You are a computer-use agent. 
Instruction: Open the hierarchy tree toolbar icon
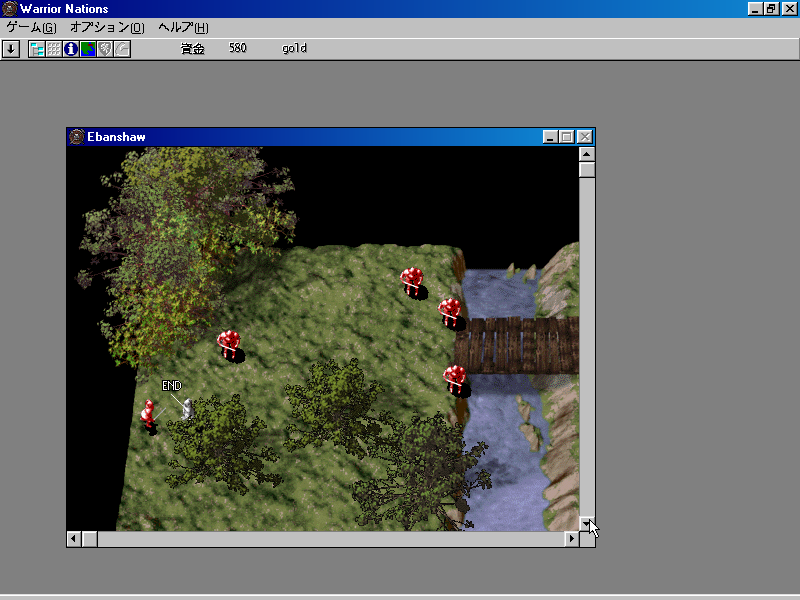point(37,49)
